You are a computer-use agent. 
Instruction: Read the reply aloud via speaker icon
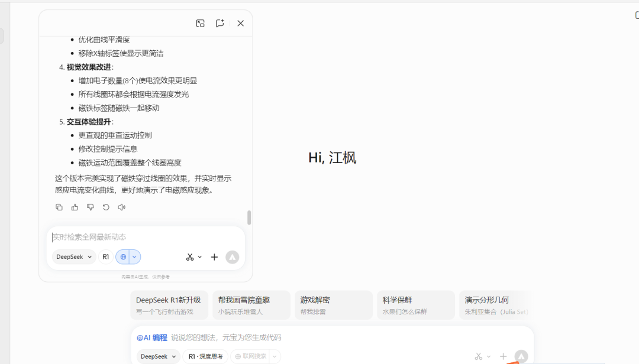(x=121, y=207)
